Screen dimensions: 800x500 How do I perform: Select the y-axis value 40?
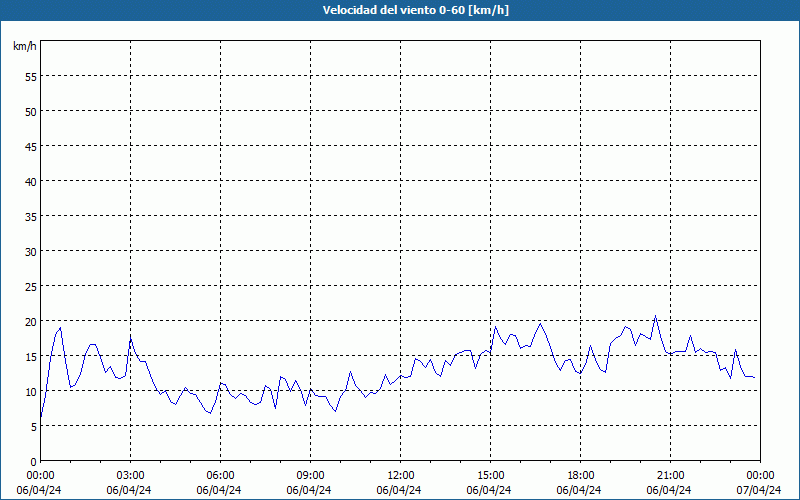30,182
